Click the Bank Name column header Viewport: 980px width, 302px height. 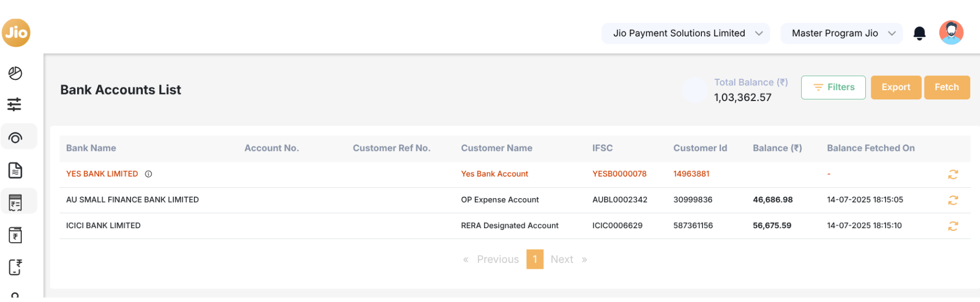coord(91,148)
